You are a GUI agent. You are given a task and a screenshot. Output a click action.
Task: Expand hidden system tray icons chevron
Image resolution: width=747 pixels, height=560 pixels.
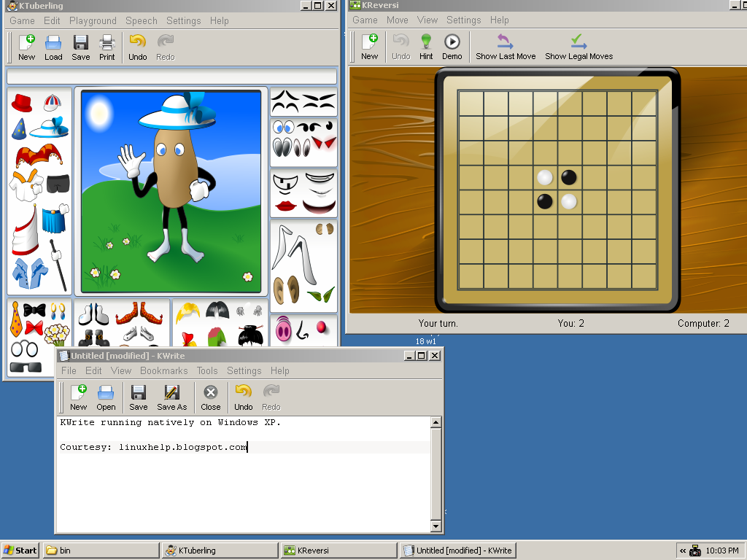tap(683, 551)
